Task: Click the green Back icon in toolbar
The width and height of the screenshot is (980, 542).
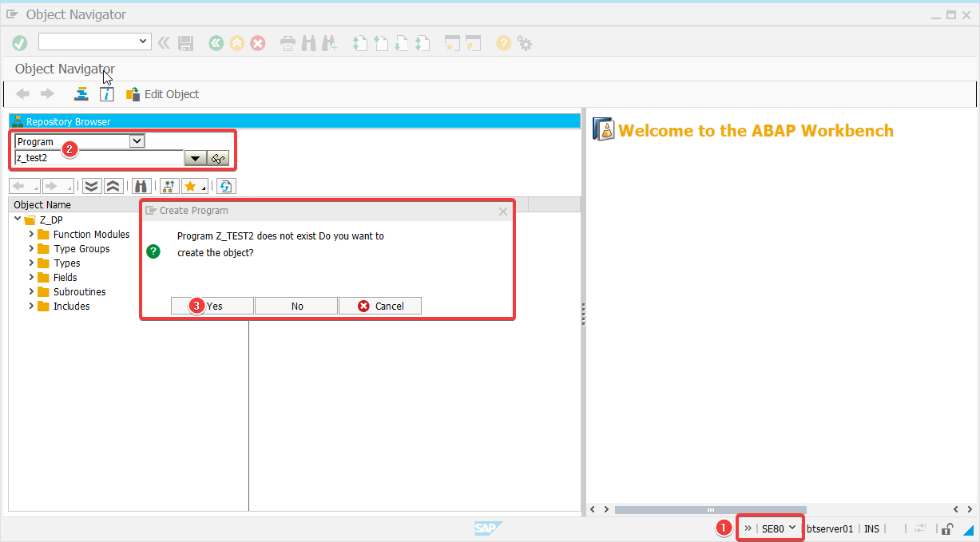Action: 216,43
